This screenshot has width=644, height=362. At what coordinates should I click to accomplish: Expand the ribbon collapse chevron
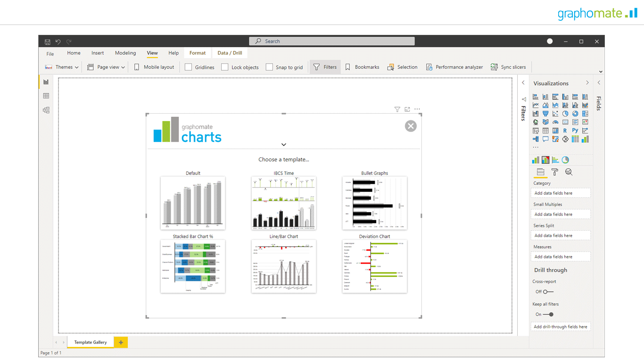click(x=601, y=72)
